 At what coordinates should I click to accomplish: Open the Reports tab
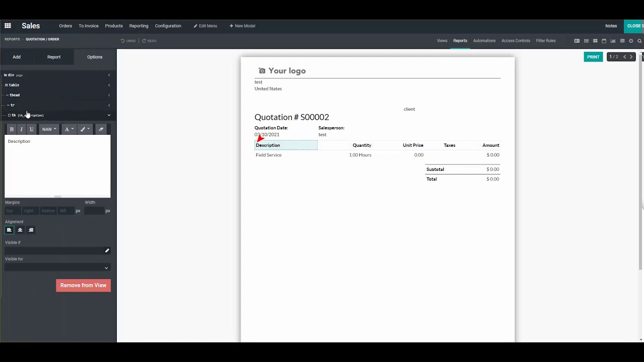[x=460, y=41]
